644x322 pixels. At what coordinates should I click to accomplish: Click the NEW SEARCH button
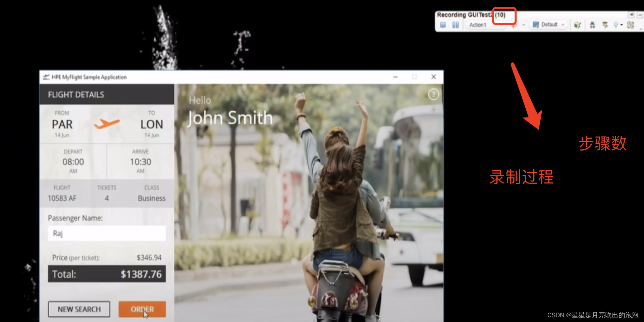79,309
